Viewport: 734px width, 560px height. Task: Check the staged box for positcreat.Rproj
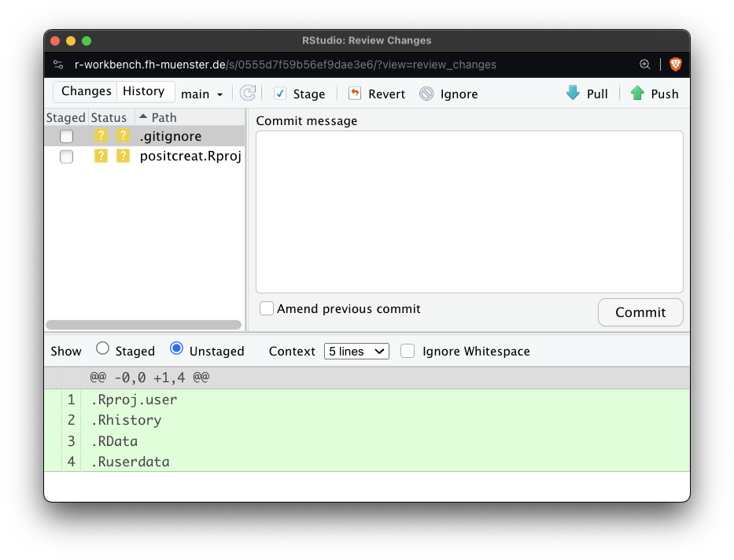[x=67, y=157]
